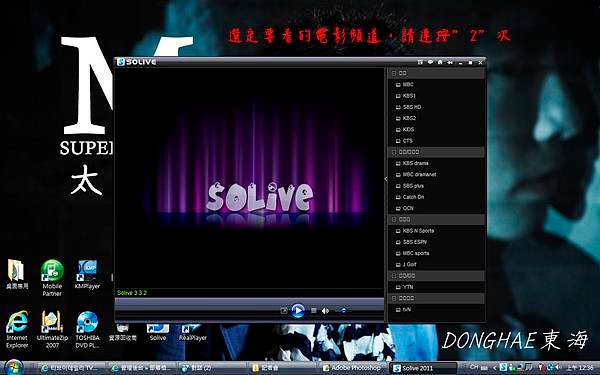Stop playback with the square stop icon
The width and height of the screenshot is (600, 375).
[x=314, y=310]
